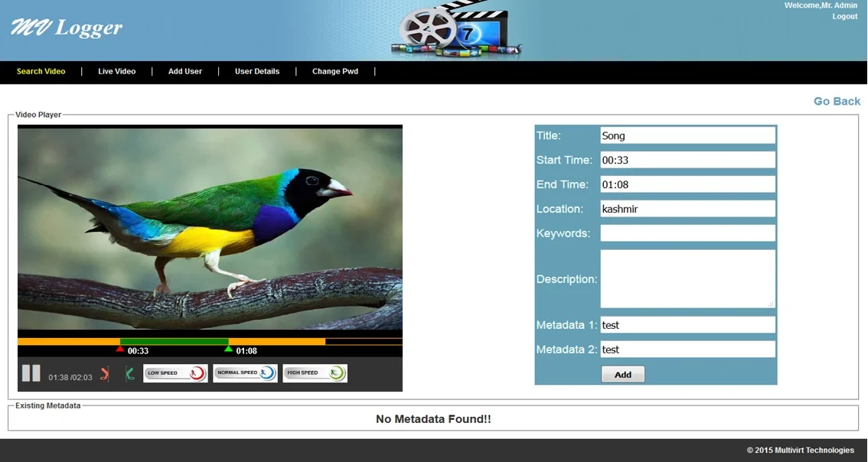The width and height of the screenshot is (868, 462).
Task: Select Low Speed playback
Action: tap(175, 373)
